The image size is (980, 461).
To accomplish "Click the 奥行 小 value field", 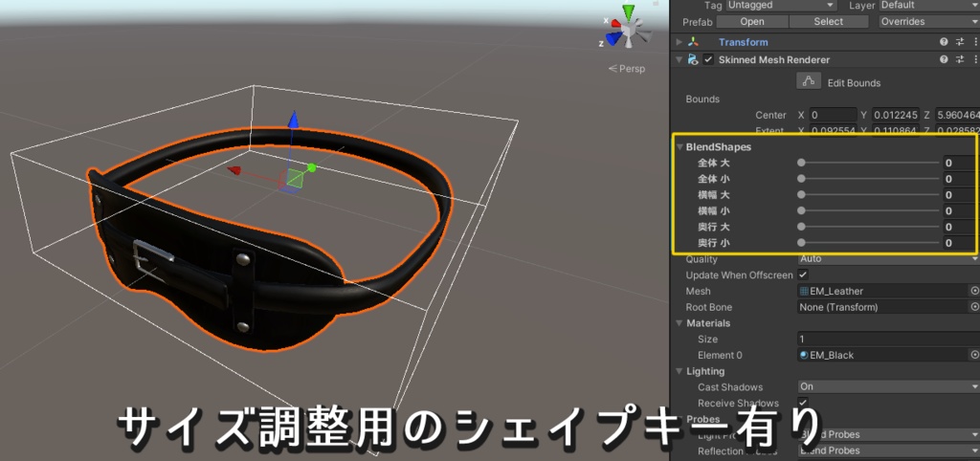I will [x=959, y=243].
